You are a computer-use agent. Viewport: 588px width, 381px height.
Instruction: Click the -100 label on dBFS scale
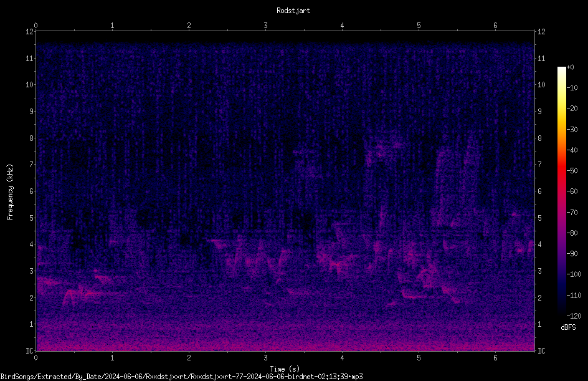click(574, 274)
